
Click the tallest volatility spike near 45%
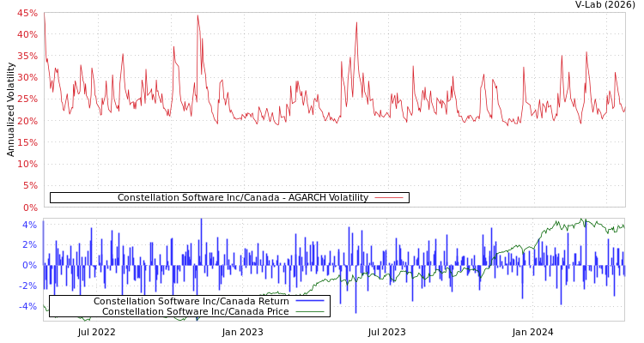click(197, 16)
